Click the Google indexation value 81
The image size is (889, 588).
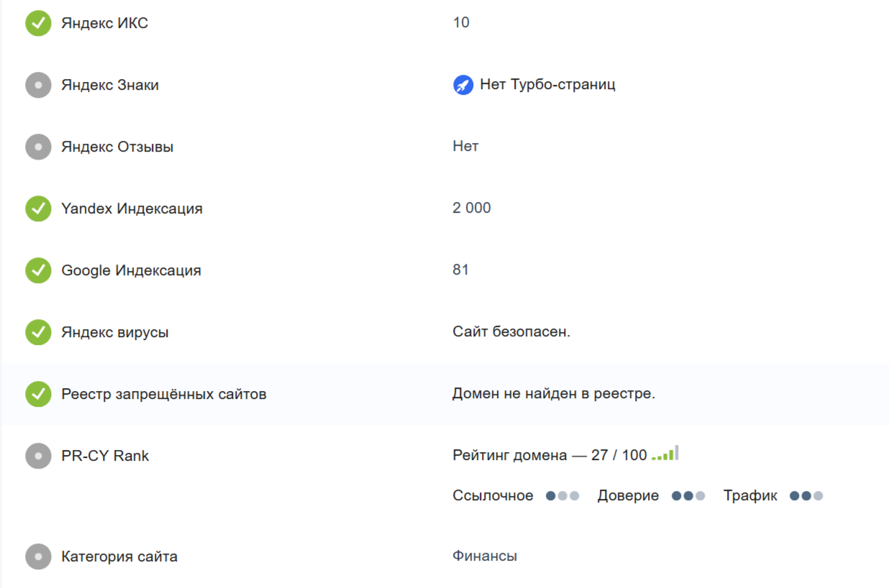point(461,270)
